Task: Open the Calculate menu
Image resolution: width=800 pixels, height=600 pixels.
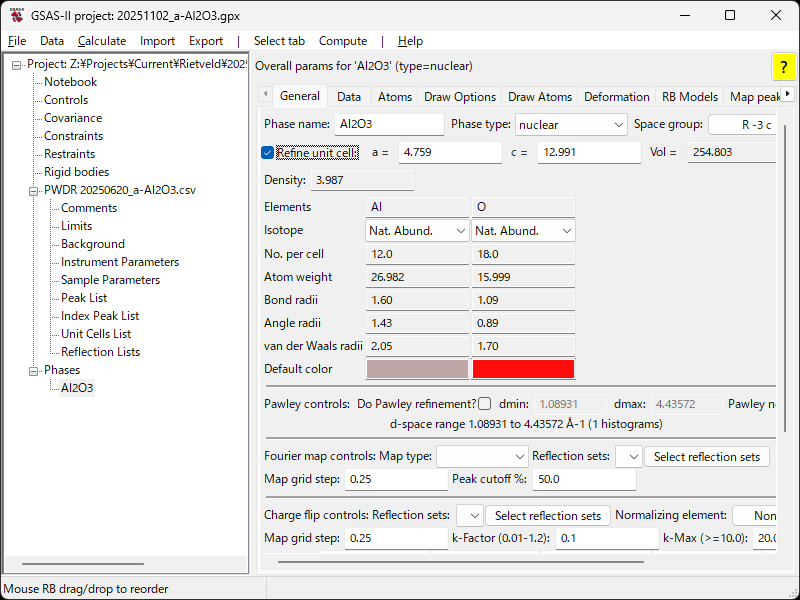Action: (x=102, y=41)
